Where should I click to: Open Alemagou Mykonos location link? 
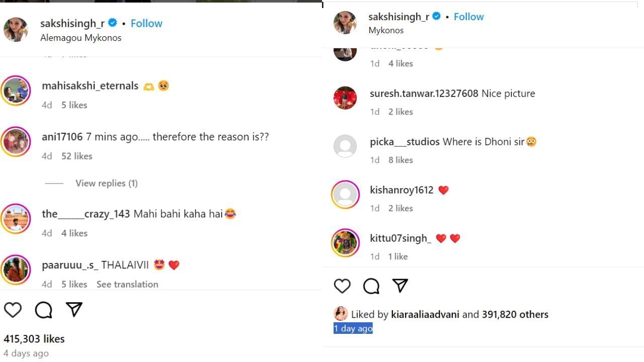click(x=80, y=38)
